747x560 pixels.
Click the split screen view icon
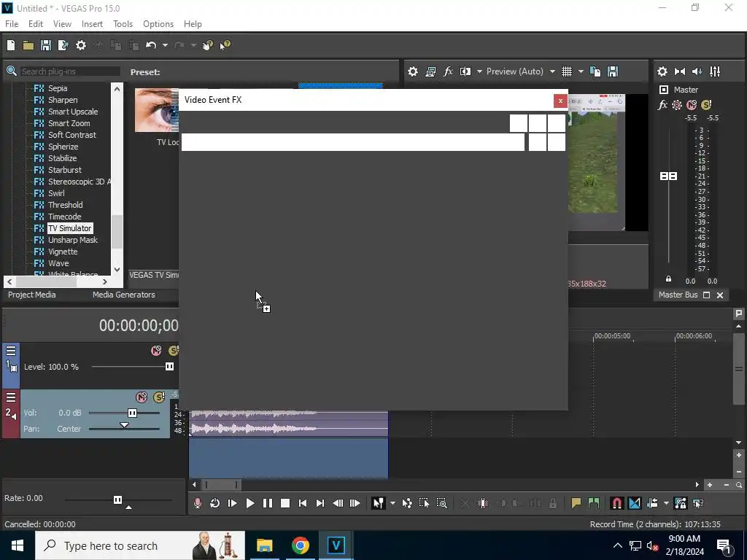tap(465, 71)
